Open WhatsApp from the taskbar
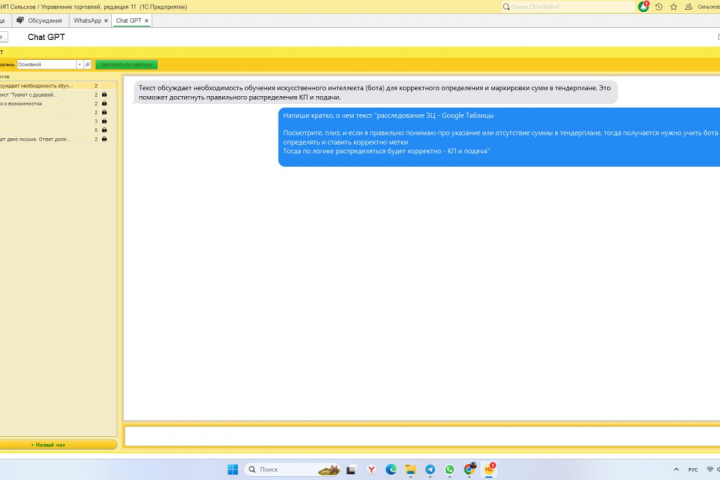This screenshot has height=480, width=720. 450,469
